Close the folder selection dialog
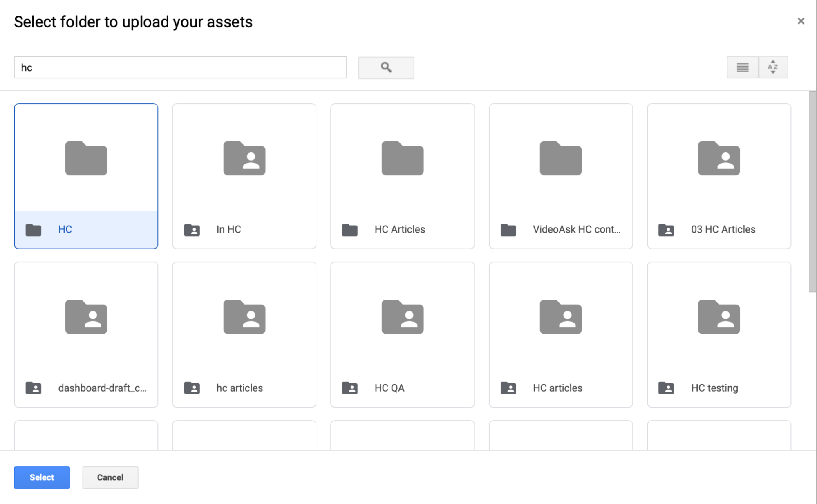Screen dimensions: 817x504 [x=801, y=21]
